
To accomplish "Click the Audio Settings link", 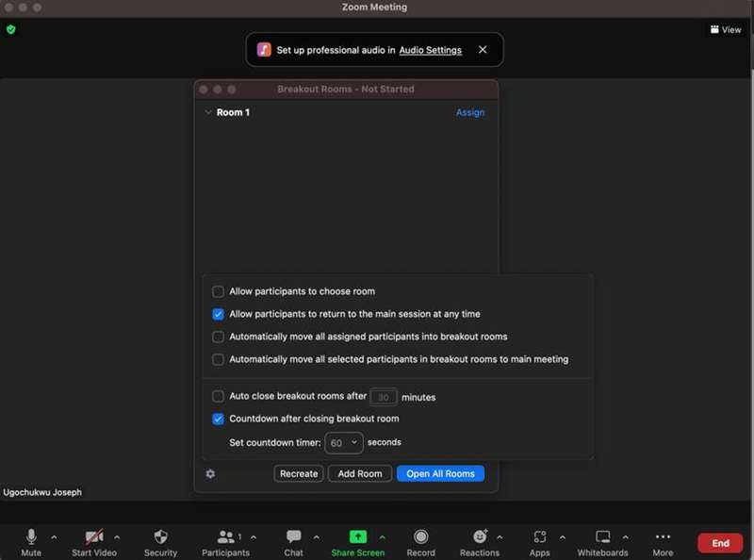I will coord(431,50).
